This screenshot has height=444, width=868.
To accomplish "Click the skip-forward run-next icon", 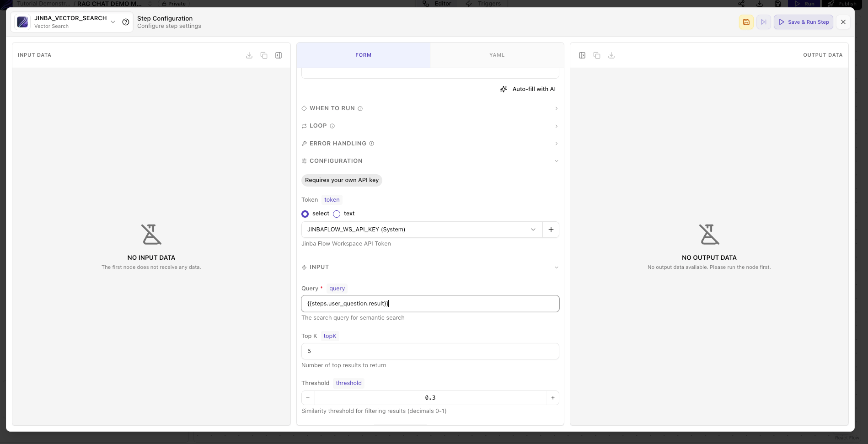I will tap(764, 22).
